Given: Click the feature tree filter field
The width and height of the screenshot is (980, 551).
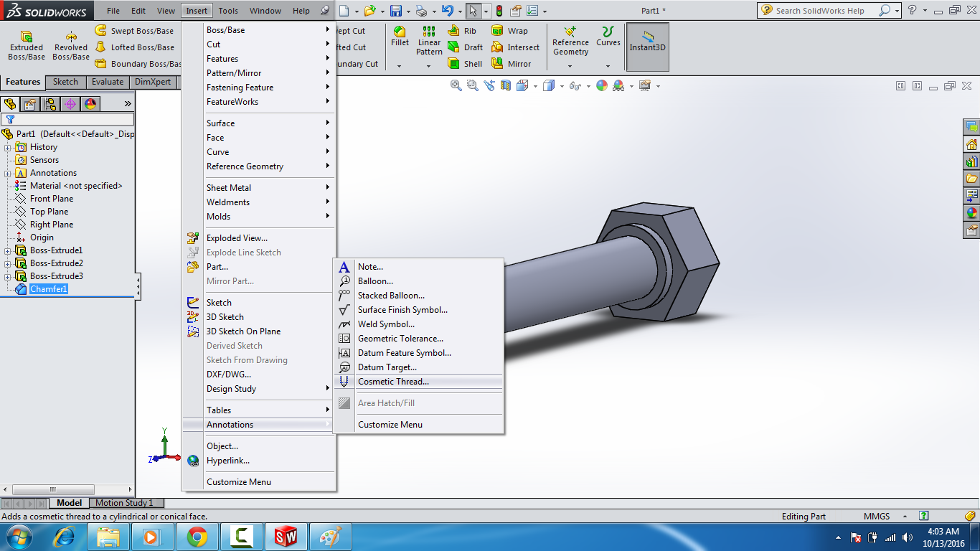Looking at the screenshot, I should 67,120.
